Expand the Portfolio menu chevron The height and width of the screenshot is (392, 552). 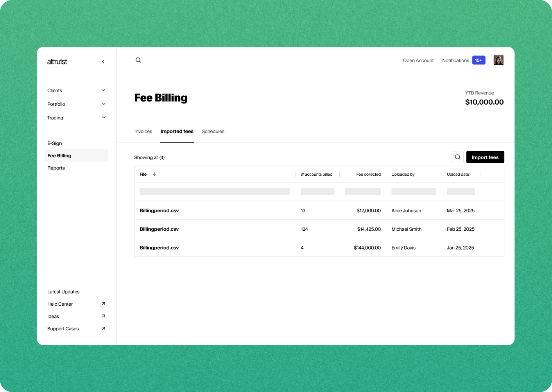(x=104, y=104)
